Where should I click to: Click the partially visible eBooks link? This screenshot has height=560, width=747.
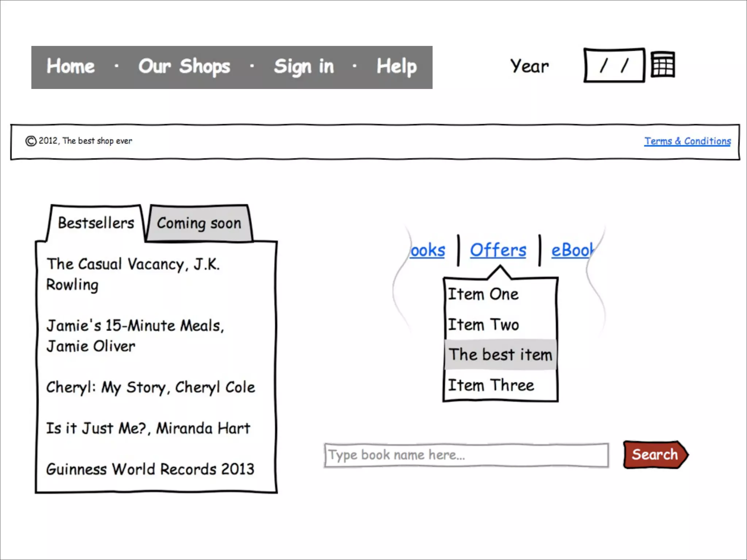pyautogui.click(x=572, y=251)
